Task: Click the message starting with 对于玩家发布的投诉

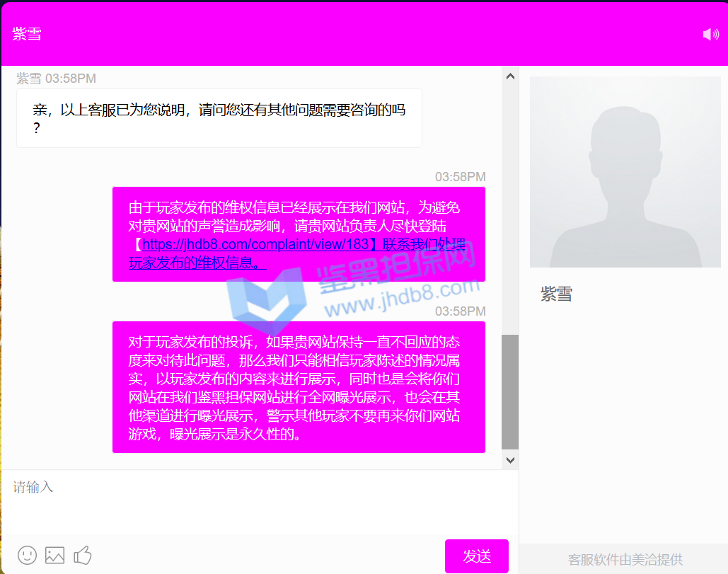Action: coord(298,387)
